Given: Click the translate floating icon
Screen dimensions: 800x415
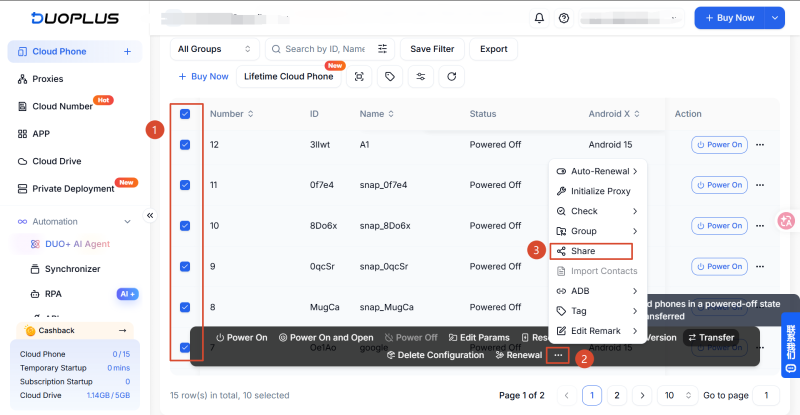Looking at the screenshot, I should [786, 221].
